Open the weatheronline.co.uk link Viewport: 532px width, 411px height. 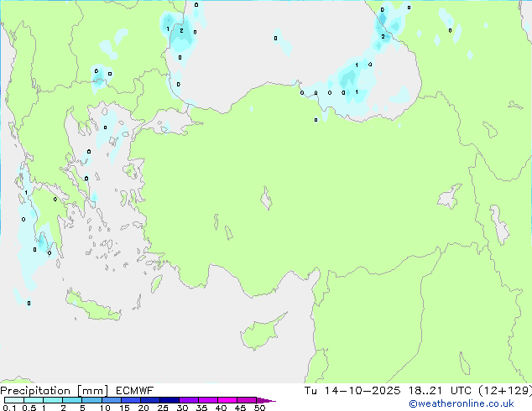pyautogui.click(x=462, y=403)
